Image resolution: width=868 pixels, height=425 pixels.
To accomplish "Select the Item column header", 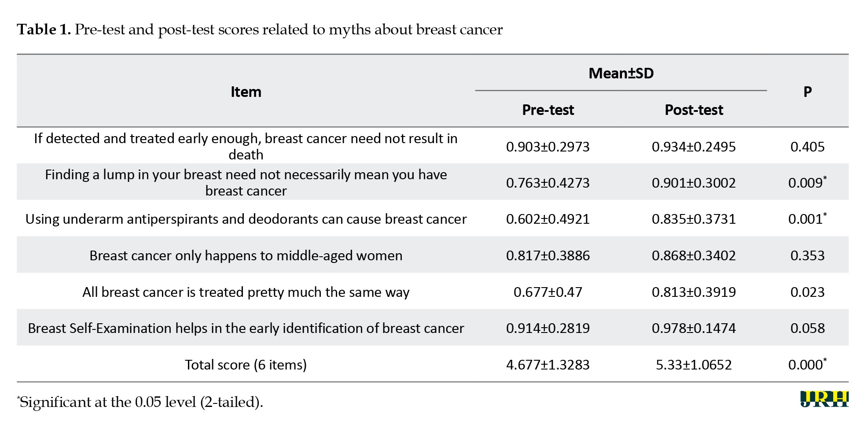I will (x=246, y=92).
